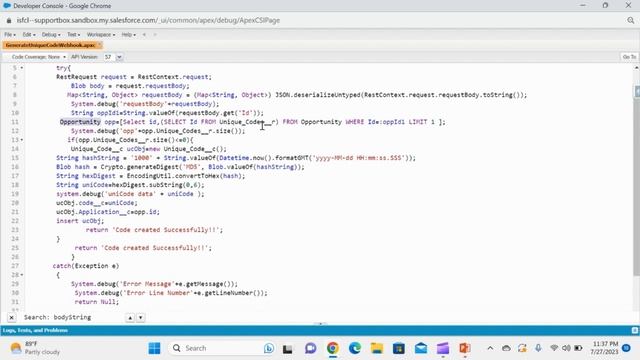Collapse the catch block at line 28
The height and width of the screenshot is (360, 640).
(22, 275)
